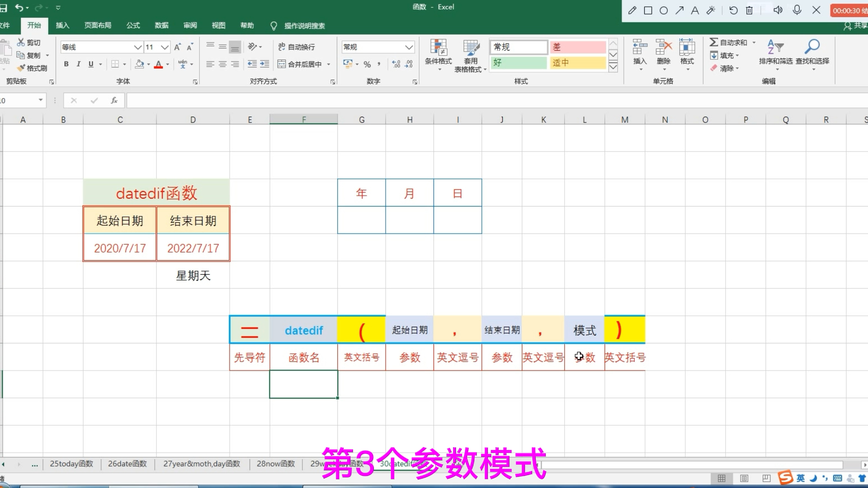868x488 pixels.
Task: Click Merge and Center (合并后居中)
Action: [300, 64]
